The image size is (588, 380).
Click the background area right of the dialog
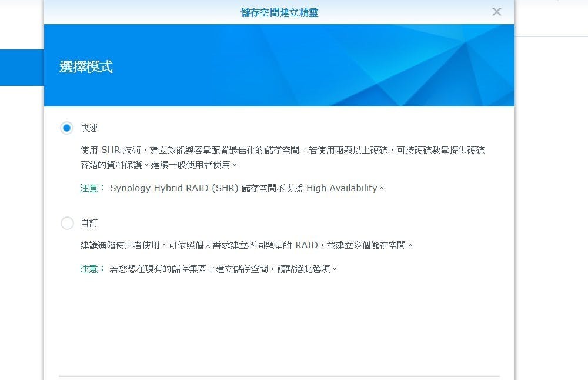pos(553,176)
